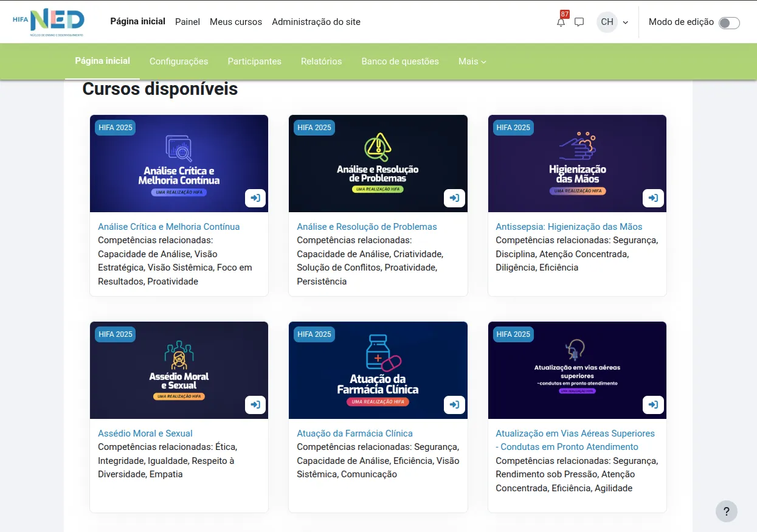Click enroll icon on Vias Aéreas card
Screen dimensions: 757x532
coord(653,405)
